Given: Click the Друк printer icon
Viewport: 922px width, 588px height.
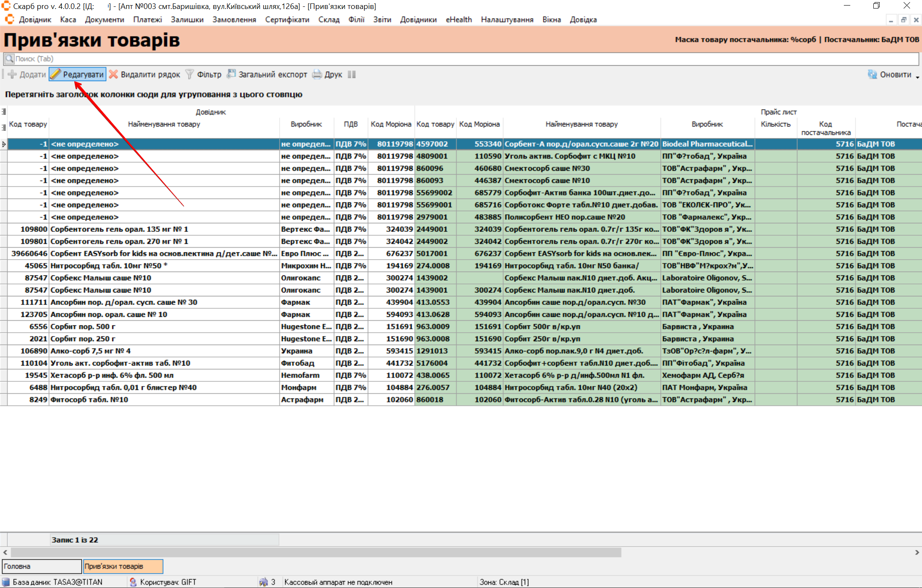Looking at the screenshot, I should (317, 74).
